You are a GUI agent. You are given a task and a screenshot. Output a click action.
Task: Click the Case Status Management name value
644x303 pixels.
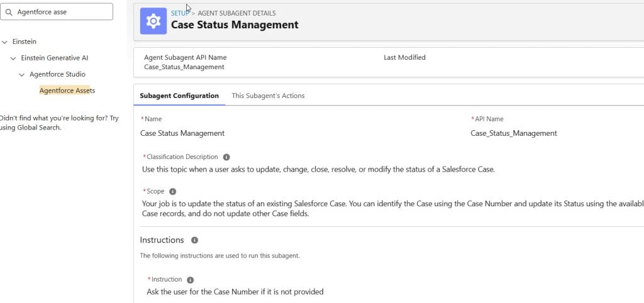(182, 133)
